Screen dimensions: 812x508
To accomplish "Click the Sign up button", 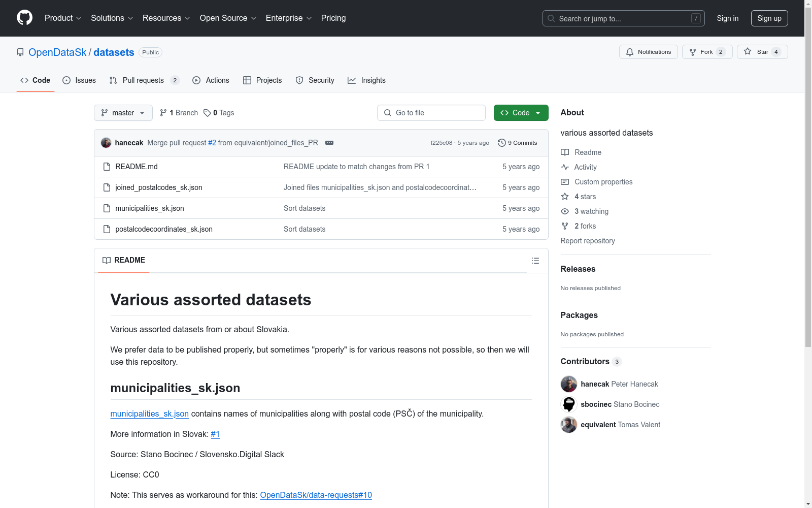I will [x=769, y=18].
